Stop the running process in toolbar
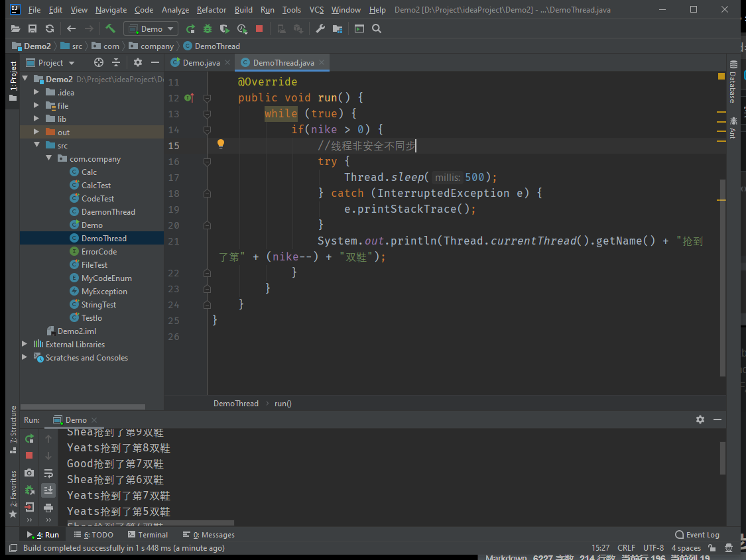 click(259, 29)
